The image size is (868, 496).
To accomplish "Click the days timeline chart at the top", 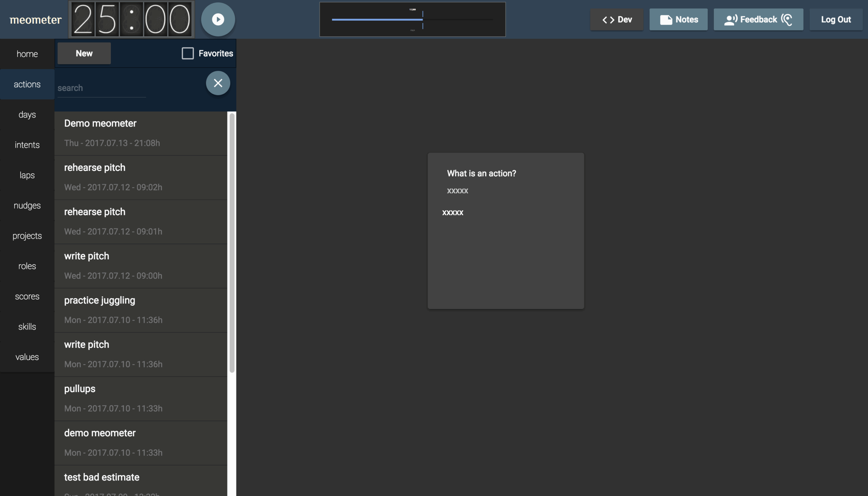I will [412, 20].
